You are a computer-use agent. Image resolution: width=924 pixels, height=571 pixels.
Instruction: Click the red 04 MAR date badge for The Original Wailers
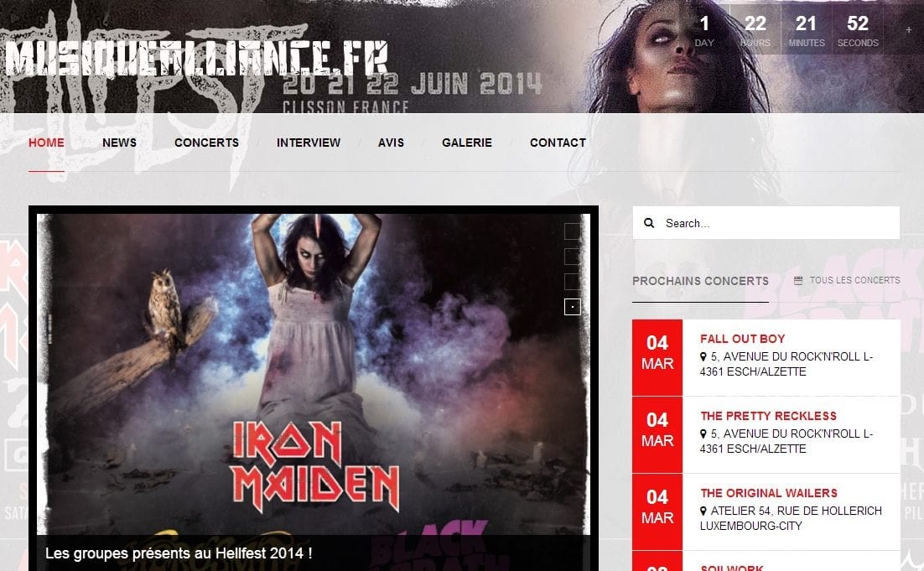657,511
